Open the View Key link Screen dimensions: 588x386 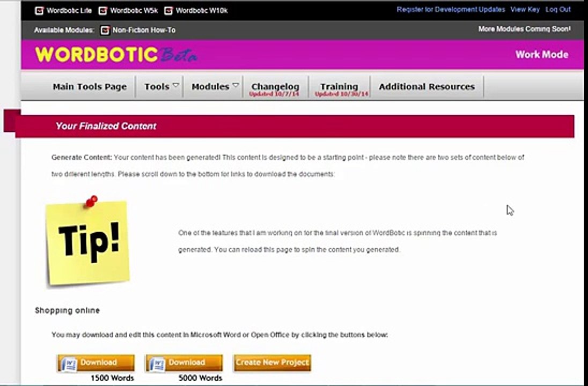[525, 10]
